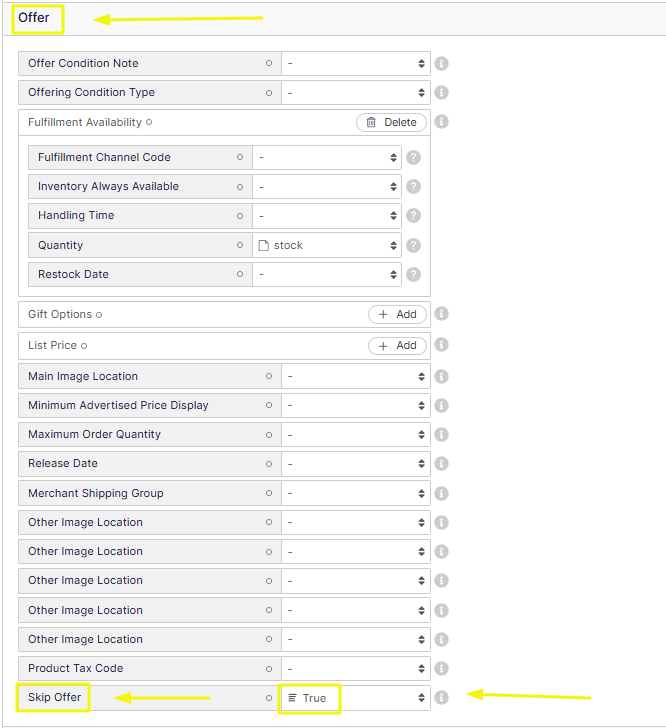
Task: Add Gift Options entry
Action: click(397, 314)
